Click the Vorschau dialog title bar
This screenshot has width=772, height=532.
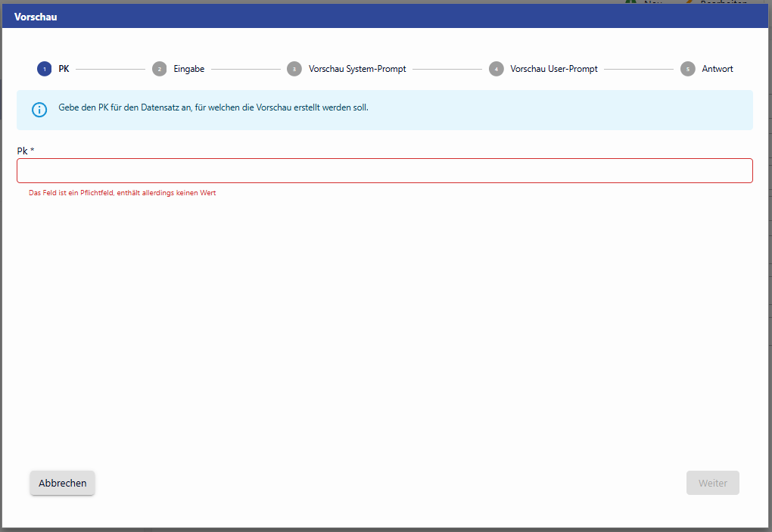[x=386, y=17]
